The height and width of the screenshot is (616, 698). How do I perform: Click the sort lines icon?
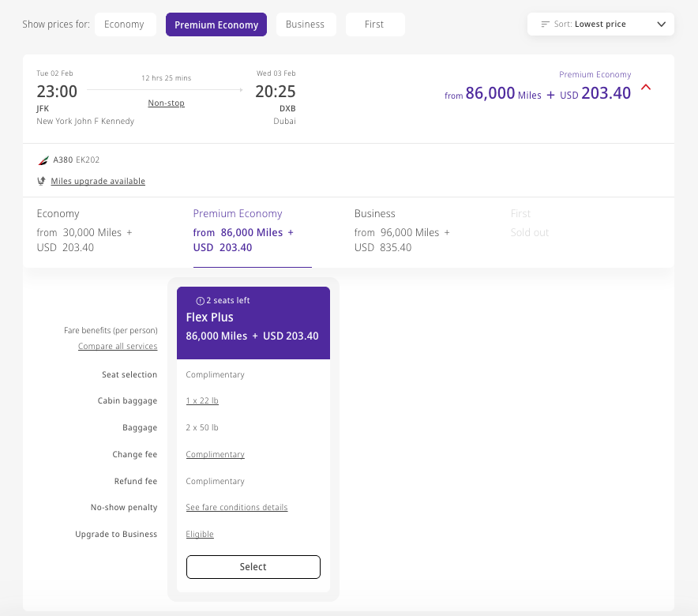coord(546,24)
